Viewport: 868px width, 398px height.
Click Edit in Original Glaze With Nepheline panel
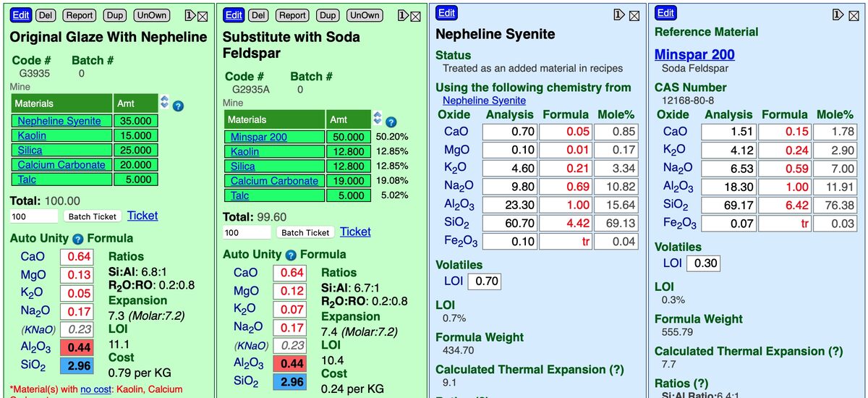21,14
